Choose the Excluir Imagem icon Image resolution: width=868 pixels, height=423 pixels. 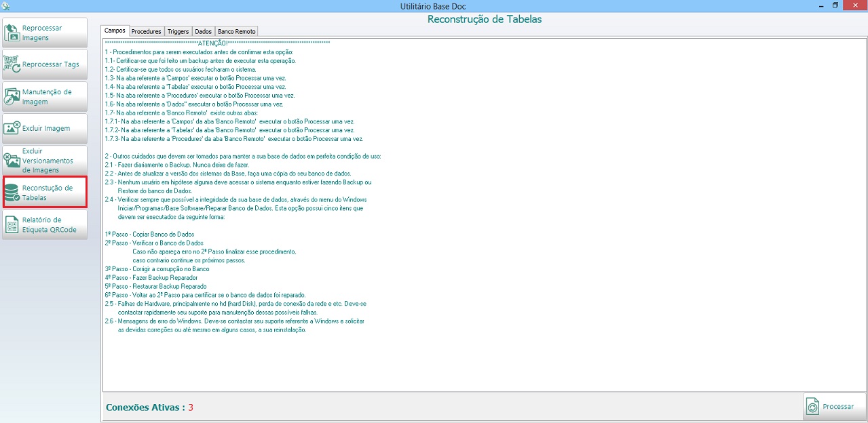click(12, 128)
